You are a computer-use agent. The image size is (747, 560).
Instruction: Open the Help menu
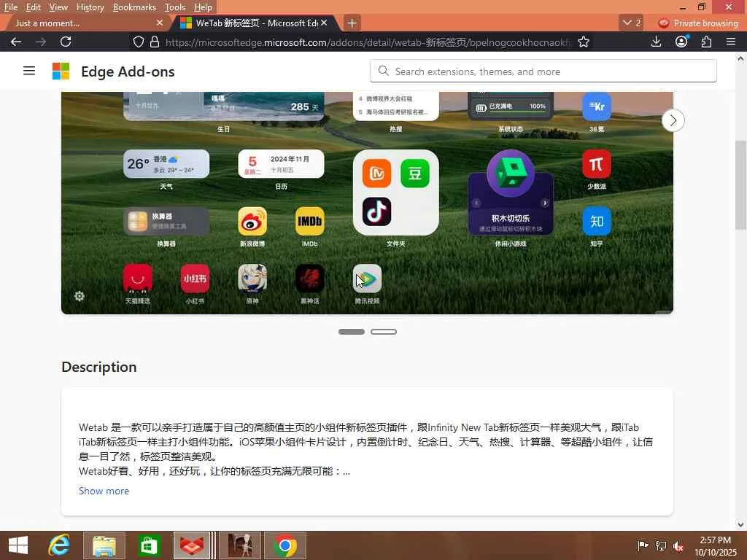coord(203,7)
